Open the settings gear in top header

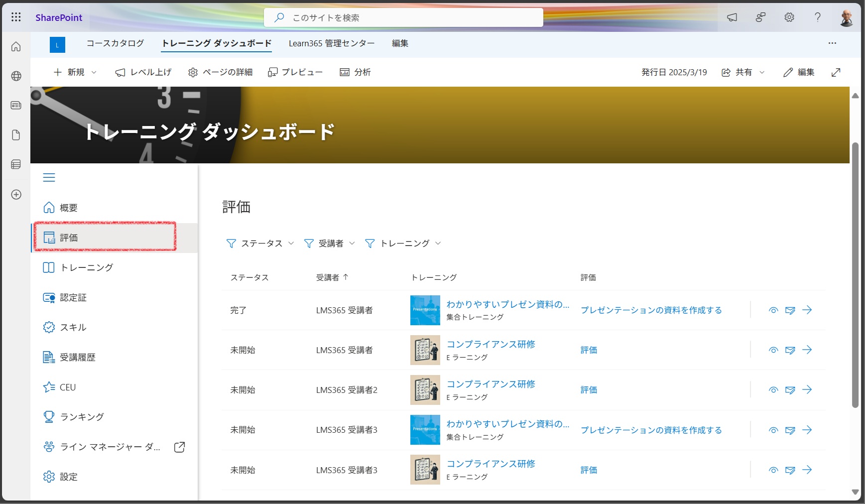click(789, 17)
